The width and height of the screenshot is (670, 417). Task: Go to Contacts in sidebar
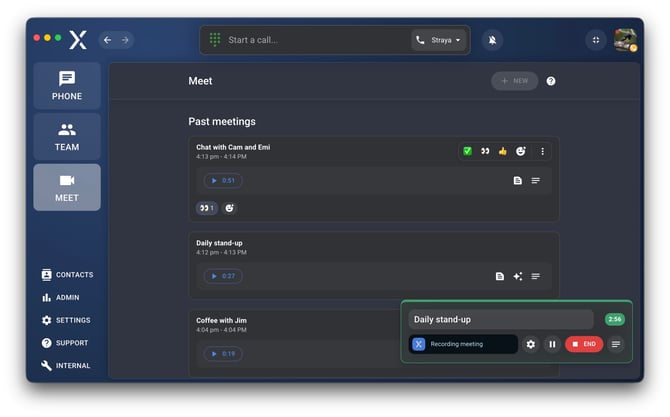coord(67,275)
